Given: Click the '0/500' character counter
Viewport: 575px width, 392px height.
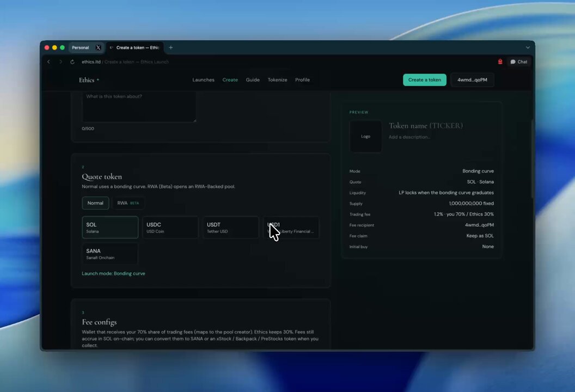Looking at the screenshot, I should [88, 128].
